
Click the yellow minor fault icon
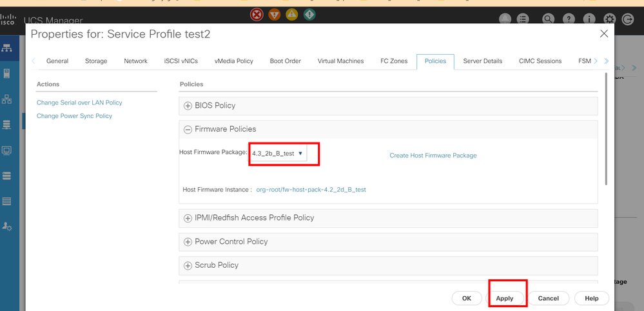coord(291,15)
